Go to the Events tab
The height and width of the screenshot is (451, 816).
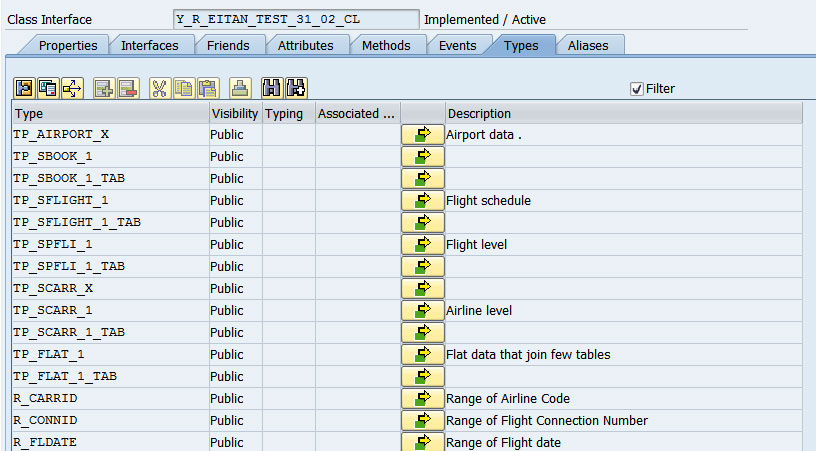(457, 45)
